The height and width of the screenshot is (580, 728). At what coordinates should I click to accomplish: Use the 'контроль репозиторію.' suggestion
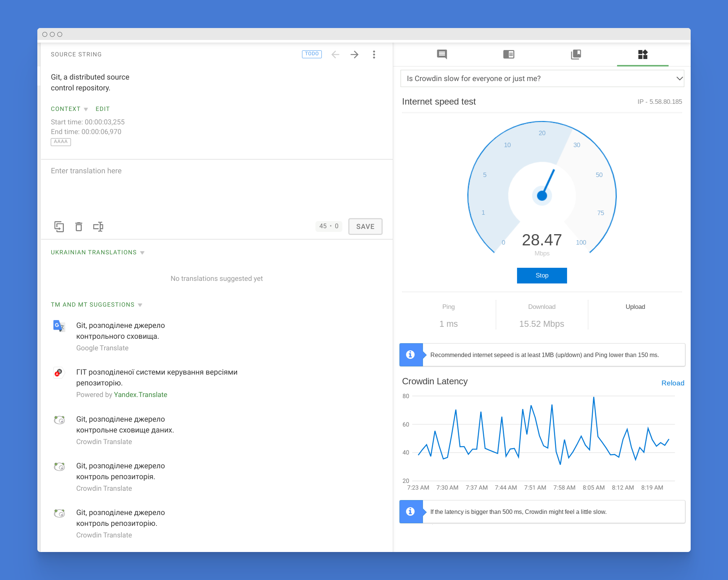(121, 518)
